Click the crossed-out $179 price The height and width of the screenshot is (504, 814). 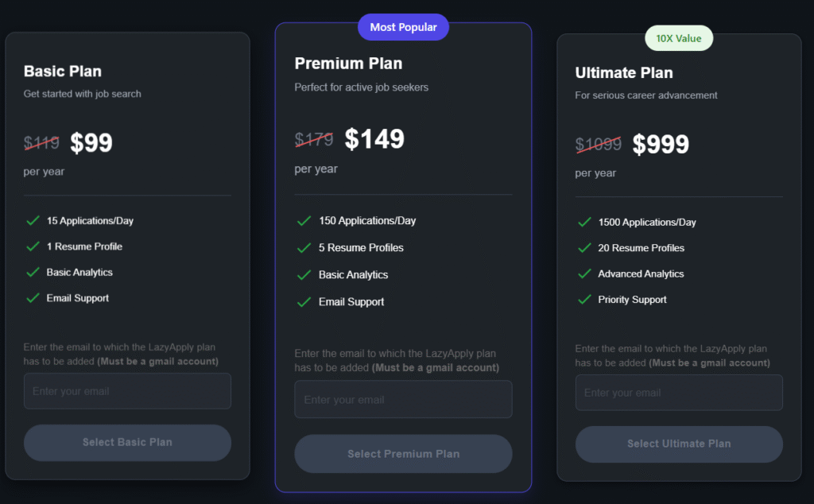click(x=314, y=138)
